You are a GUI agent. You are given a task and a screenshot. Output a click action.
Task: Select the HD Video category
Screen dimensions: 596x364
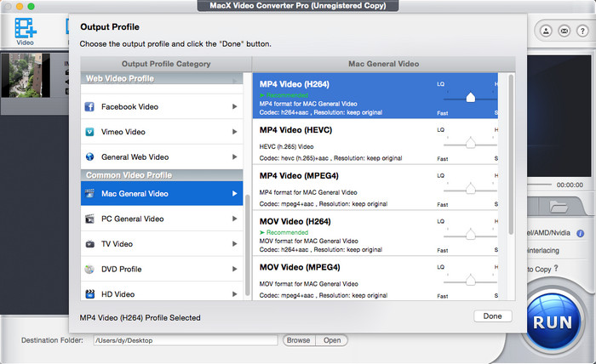click(x=162, y=293)
